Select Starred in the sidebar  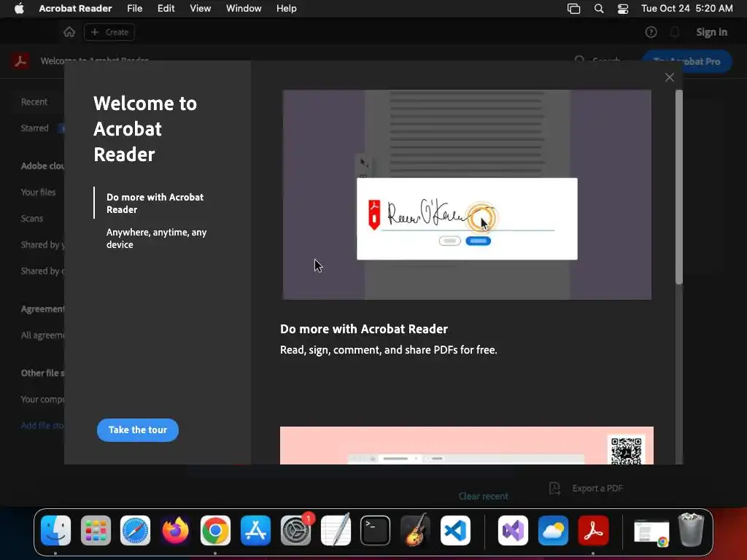[35, 128]
